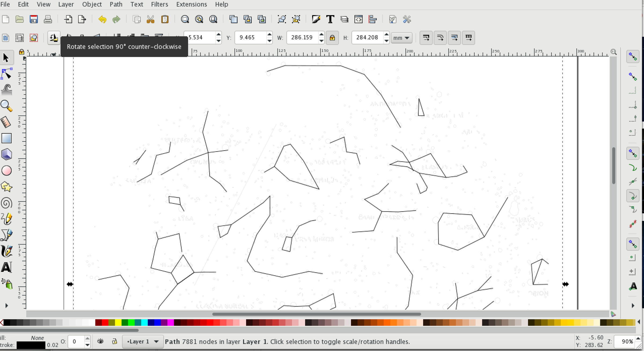Screen dimensions: 644x351
Task: Increase opacity O stepper
Action: pos(87,338)
